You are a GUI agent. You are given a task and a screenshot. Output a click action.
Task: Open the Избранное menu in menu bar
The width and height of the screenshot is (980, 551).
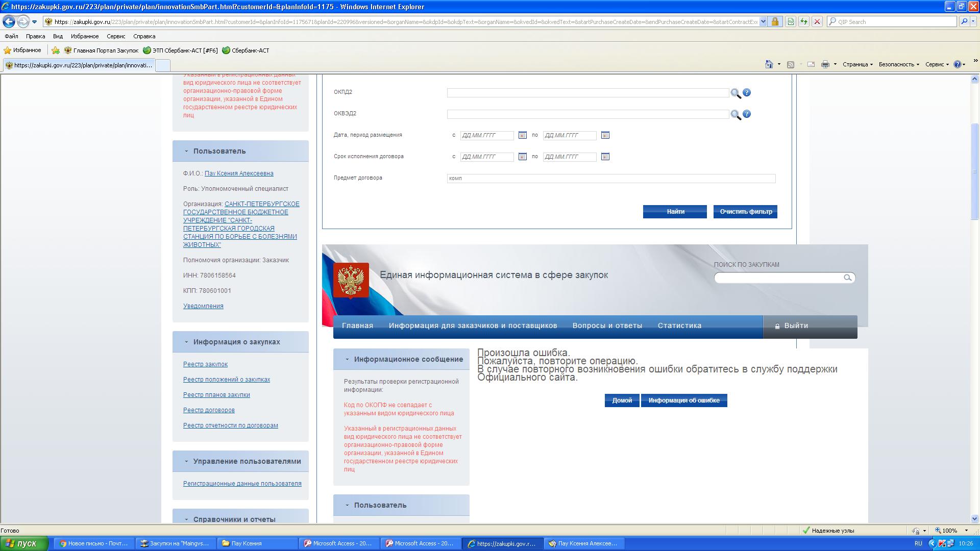point(85,36)
